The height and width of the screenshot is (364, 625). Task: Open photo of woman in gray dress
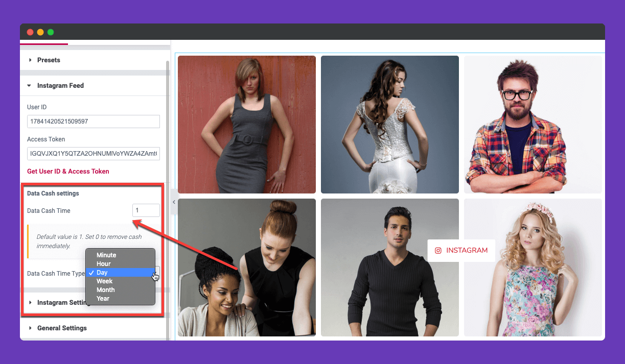[x=247, y=125]
